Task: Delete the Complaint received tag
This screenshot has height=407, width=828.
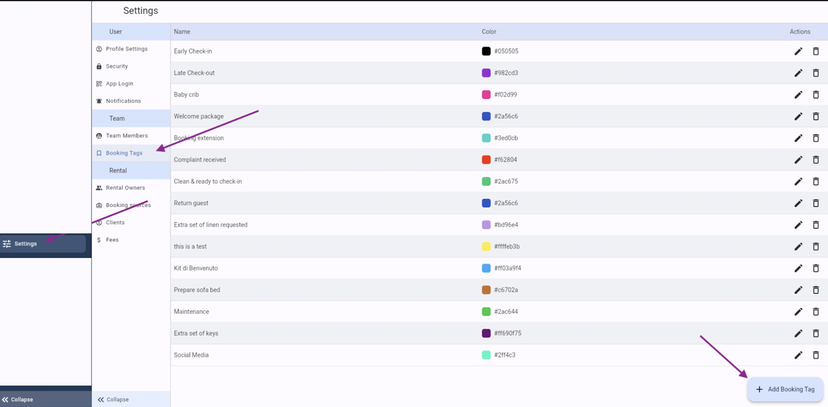Action: 815,159
